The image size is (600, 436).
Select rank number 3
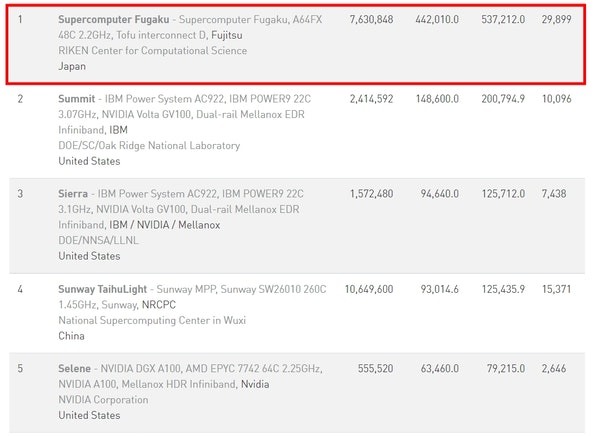[x=20, y=194]
